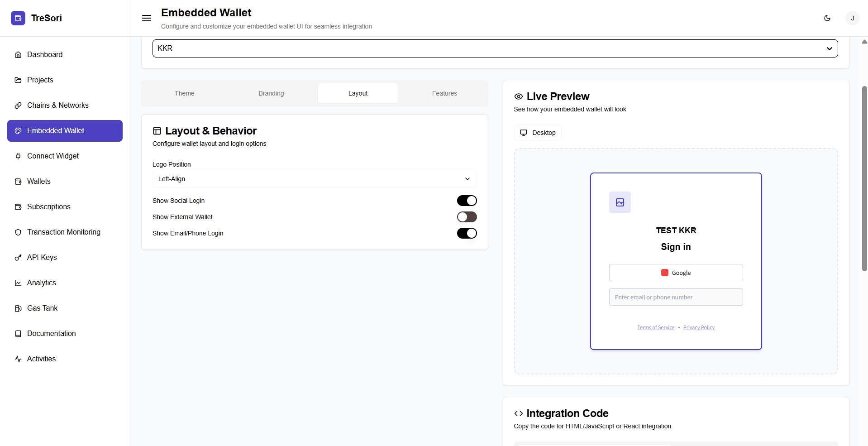Click the API Keys key icon
868x446 pixels.
pos(18,258)
